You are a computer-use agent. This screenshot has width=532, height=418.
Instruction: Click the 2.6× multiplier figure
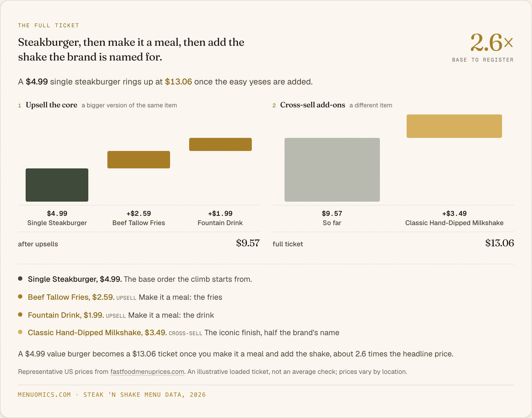492,43
